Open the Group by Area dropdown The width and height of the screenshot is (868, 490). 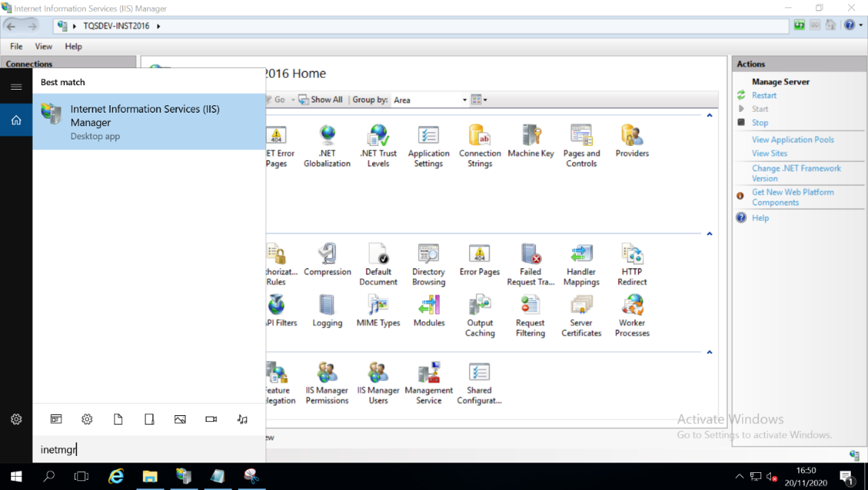click(x=430, y=100)
